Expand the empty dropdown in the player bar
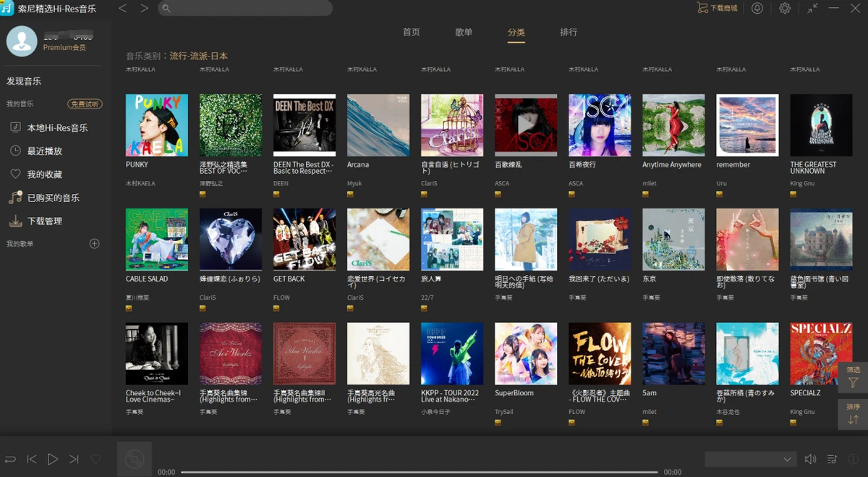 [750, 459]
